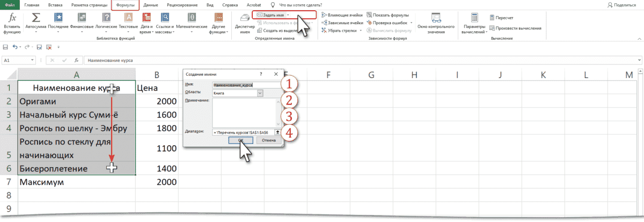The image size is (644, 222).
Task: Open the Проверка ошибок dropdown arrow
Action: (411, 23)
